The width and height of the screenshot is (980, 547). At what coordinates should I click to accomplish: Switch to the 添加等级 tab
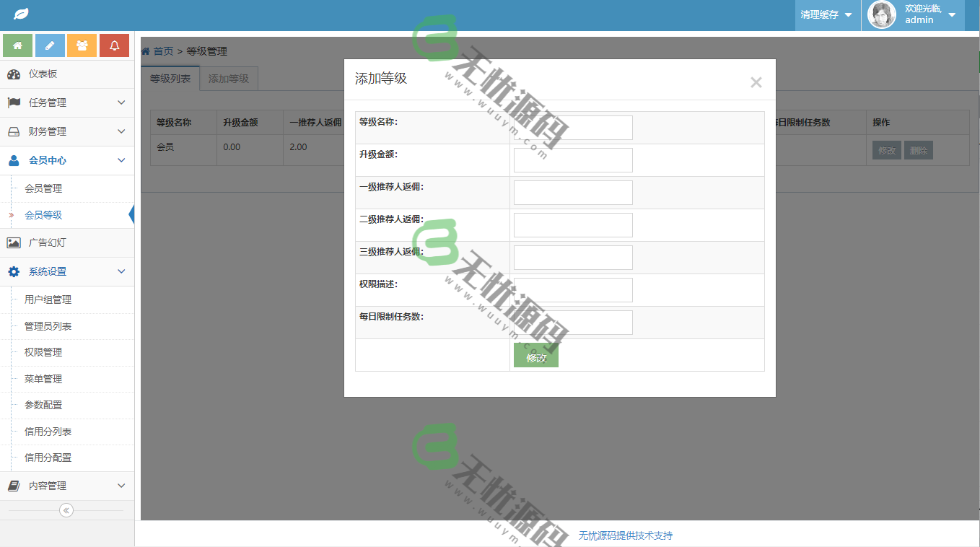coord(229,79)
